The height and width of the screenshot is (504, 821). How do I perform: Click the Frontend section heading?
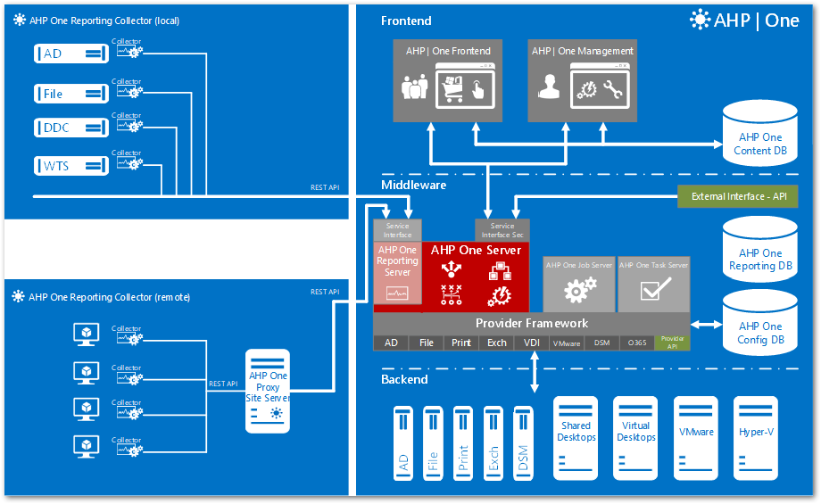point(406,21)
